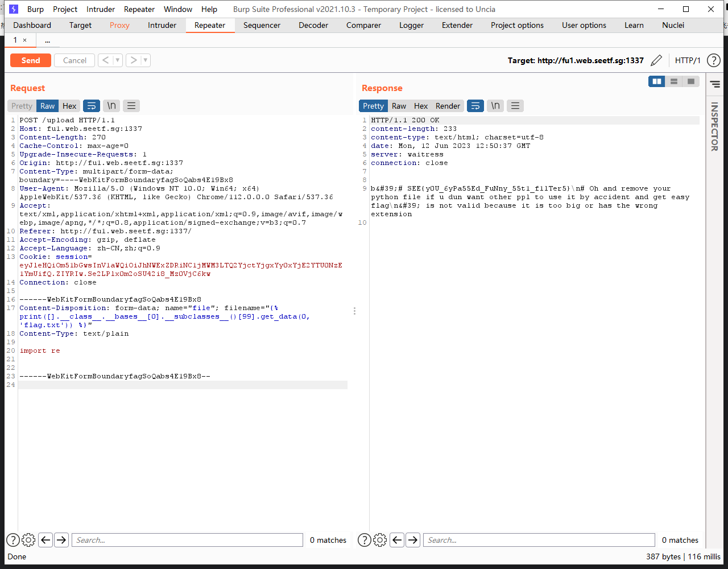Viewport: 728px width, 569px height.
Task: Go to next request search match
Action: point(61,540)
